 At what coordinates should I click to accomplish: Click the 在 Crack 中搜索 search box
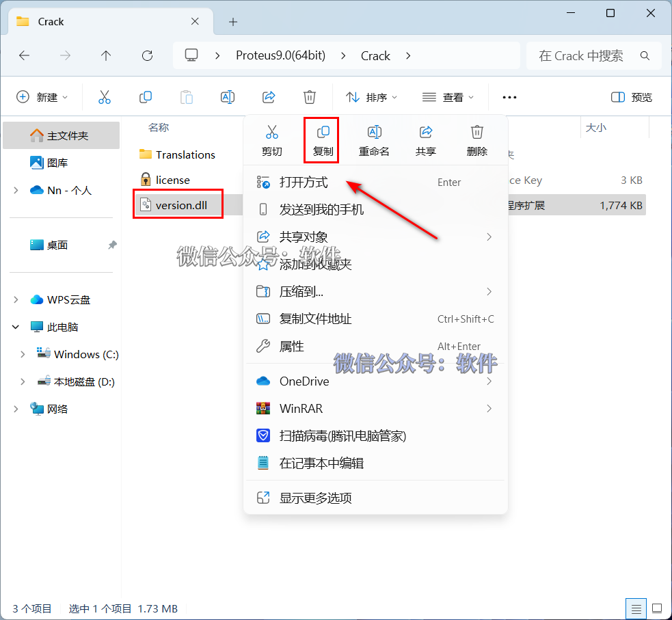(594, 55)
